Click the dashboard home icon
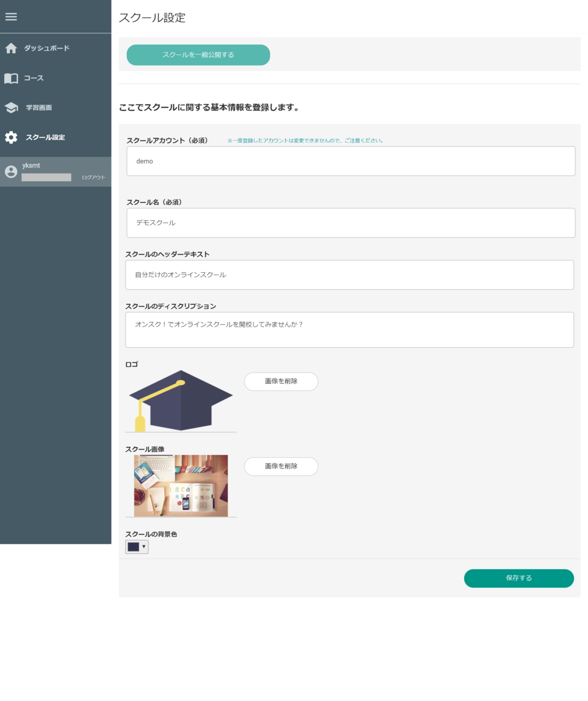588x701 pixels. [x=11, y=48]
